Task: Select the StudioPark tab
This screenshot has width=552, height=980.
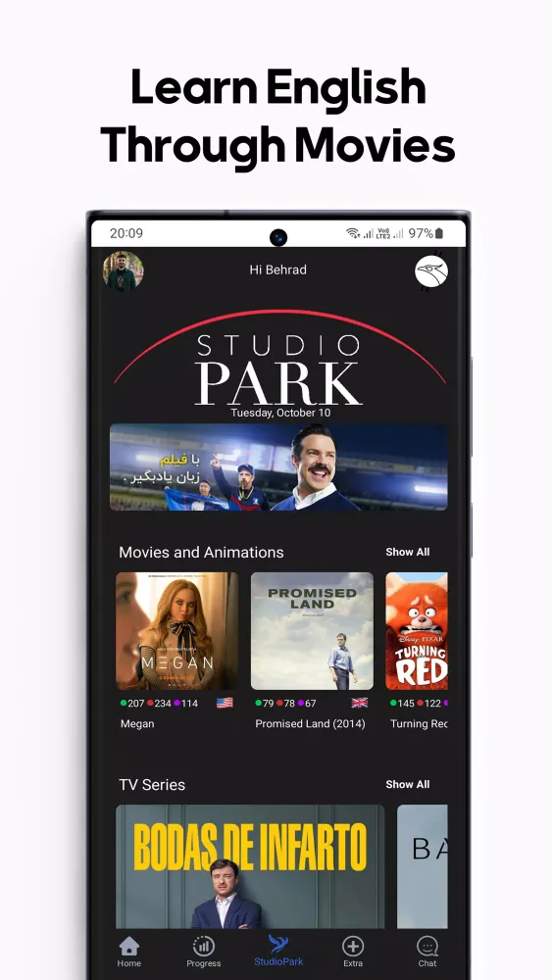Action: tap(278, 951)
